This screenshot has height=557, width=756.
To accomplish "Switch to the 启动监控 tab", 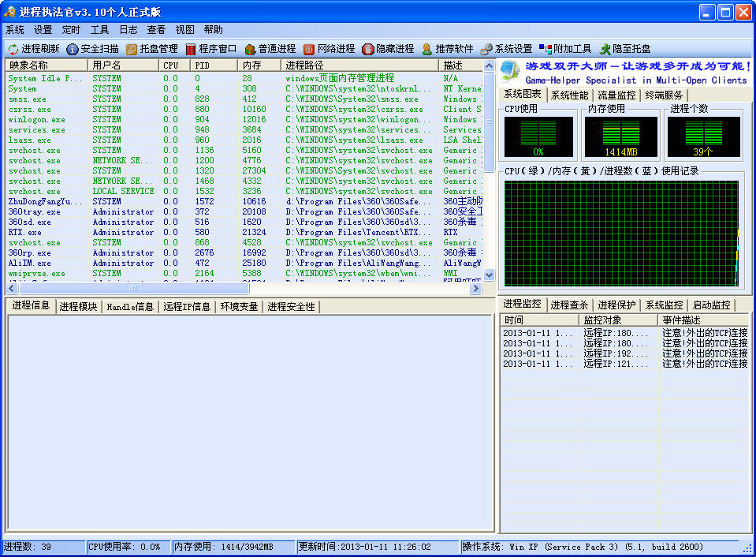I will (x=711, y=305).
